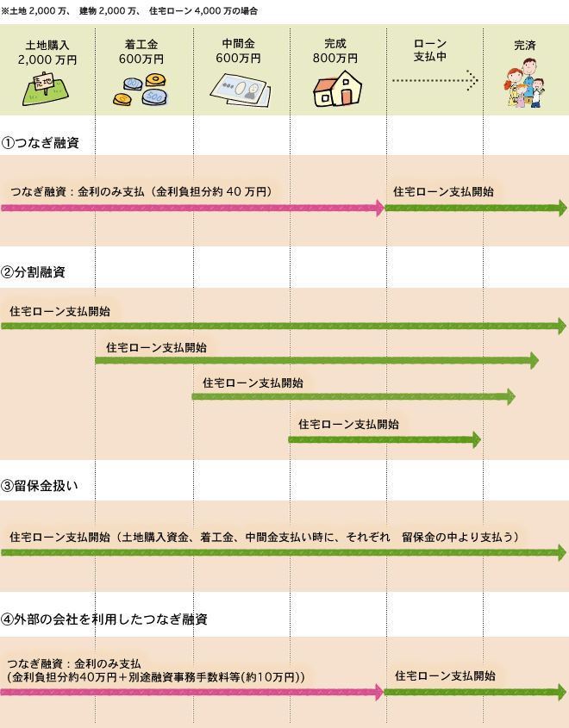The image size is (569, 728).
Task: Click the pink arrow bar in section ④
Action: coord(192,693)
